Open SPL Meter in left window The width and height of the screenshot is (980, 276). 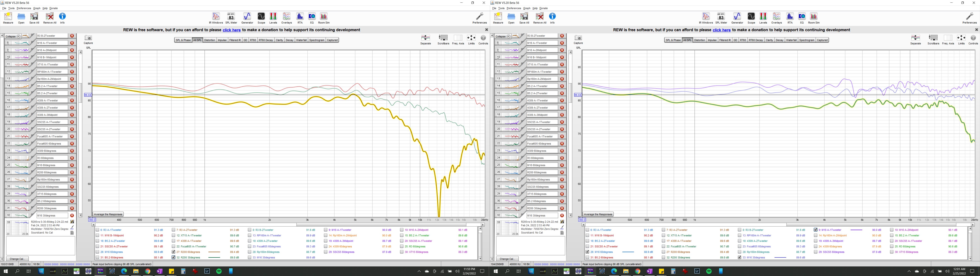click(x=231, y=17)
